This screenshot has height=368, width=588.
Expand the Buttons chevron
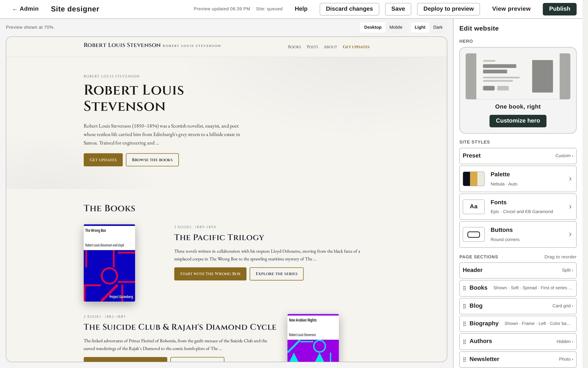coord(570,234)
